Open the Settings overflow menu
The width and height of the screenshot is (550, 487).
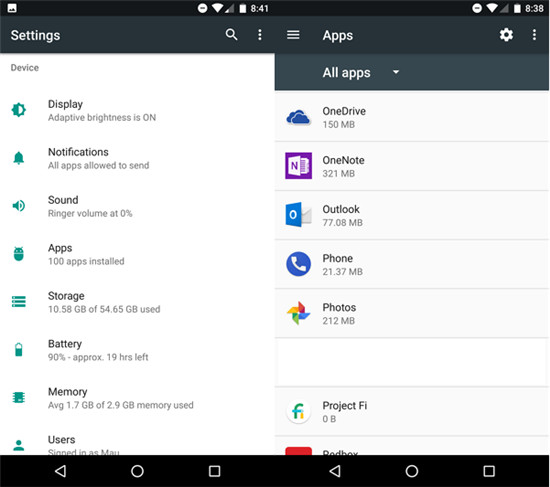point(260,35)
